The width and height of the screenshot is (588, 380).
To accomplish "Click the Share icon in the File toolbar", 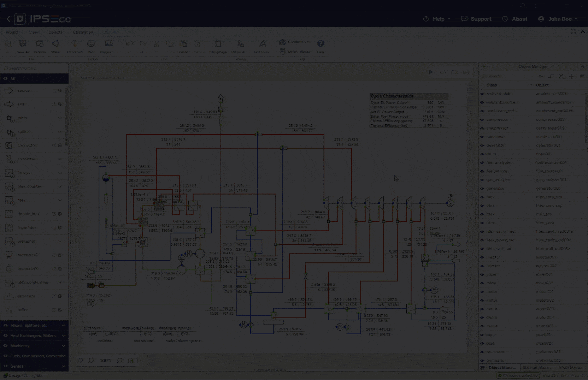I will tap(55, 43).
